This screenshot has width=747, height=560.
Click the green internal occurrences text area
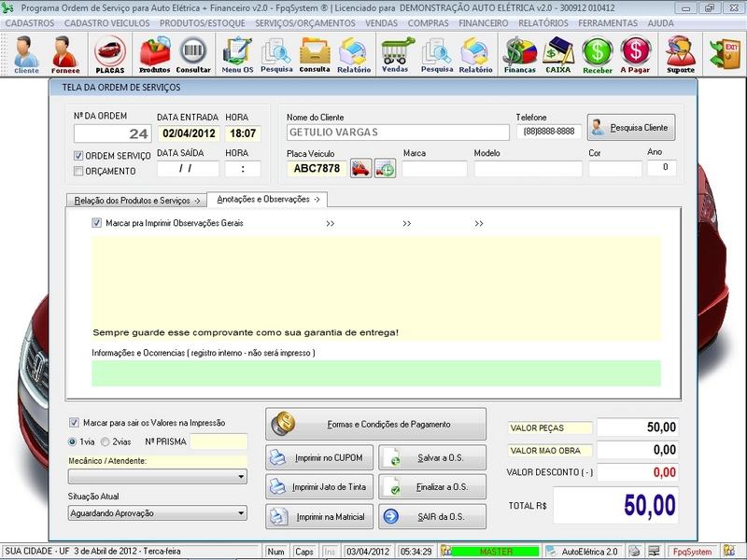point(376,372)
